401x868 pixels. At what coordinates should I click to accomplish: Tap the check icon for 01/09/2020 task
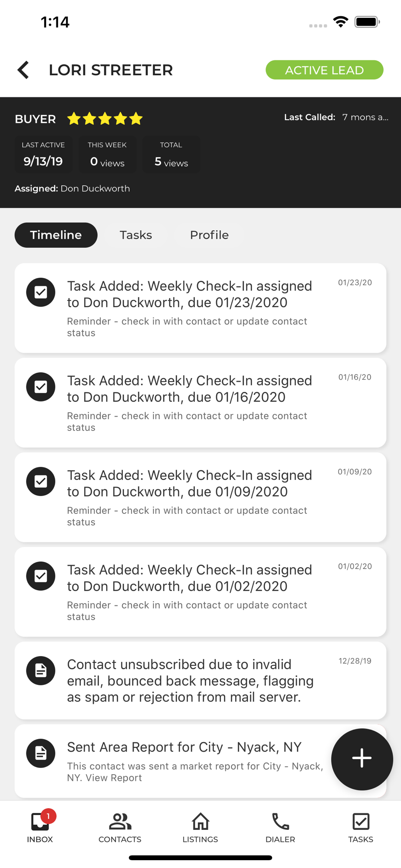tap(41, 481)
